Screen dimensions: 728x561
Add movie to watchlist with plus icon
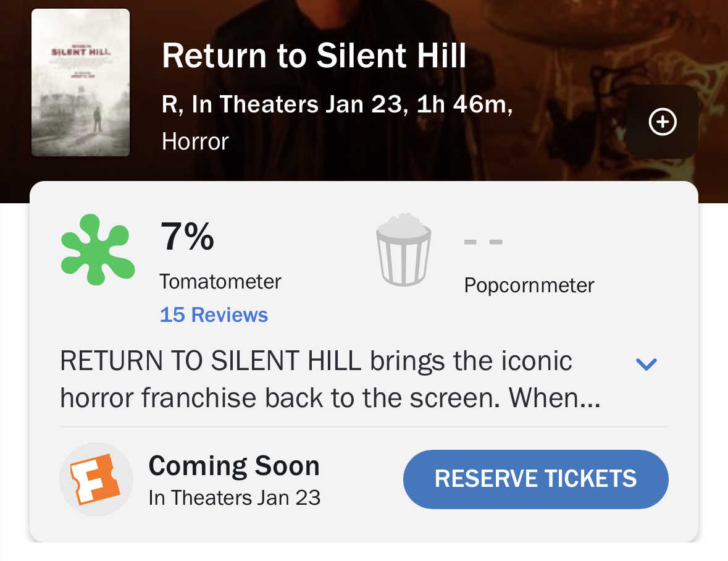[x=662, y=122]
